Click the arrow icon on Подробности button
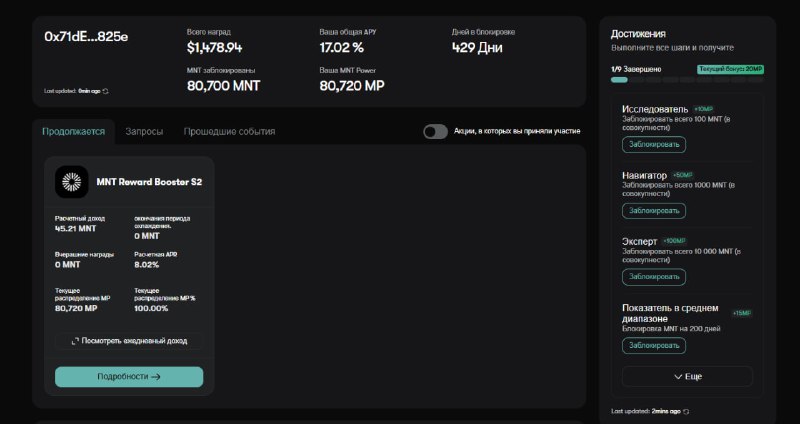The image size is (800, 424). coord(156,377)
